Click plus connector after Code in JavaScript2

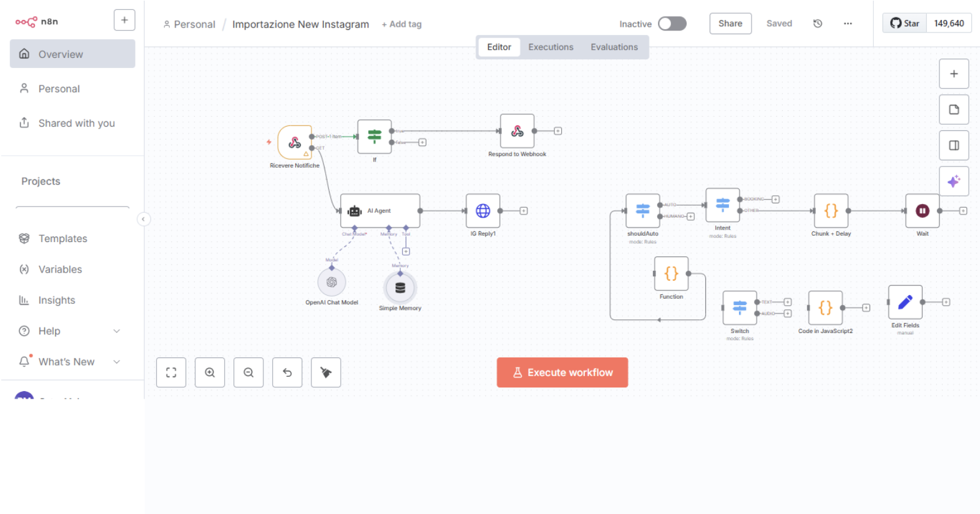coord(866,308)
